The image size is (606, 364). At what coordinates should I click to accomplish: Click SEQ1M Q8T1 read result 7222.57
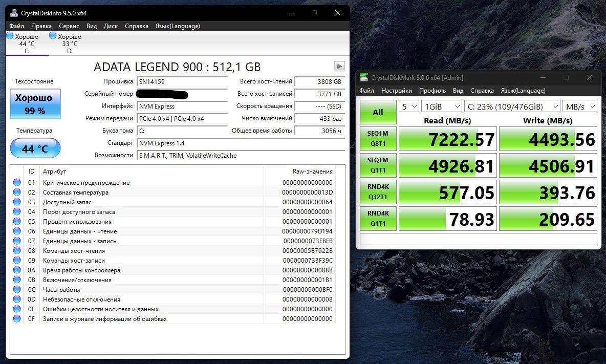pyautogui.click(x=447, y=139)
